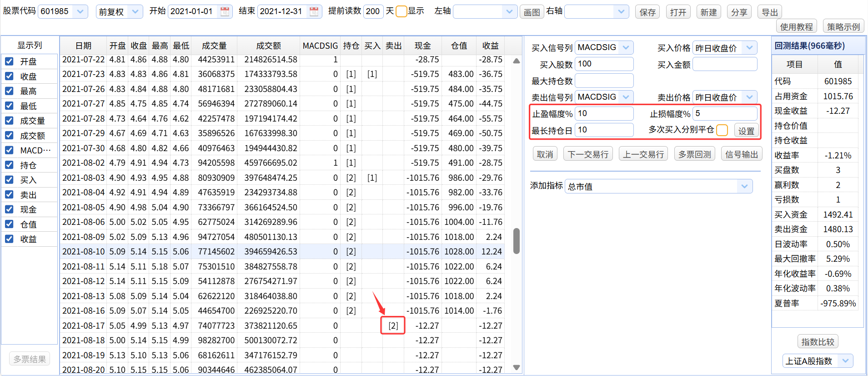Click the 信号输出 button
Viewport: 868px width, 376px height.
tap(741, 154)
